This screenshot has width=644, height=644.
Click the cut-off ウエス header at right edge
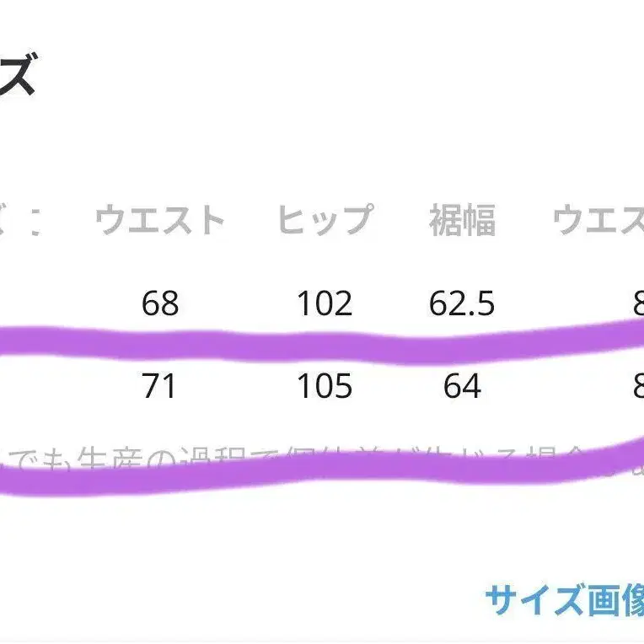[x=598, y=221]
